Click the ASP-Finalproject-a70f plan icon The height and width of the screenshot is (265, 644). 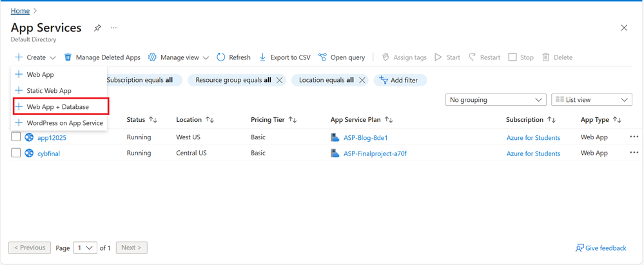[335, 153]
